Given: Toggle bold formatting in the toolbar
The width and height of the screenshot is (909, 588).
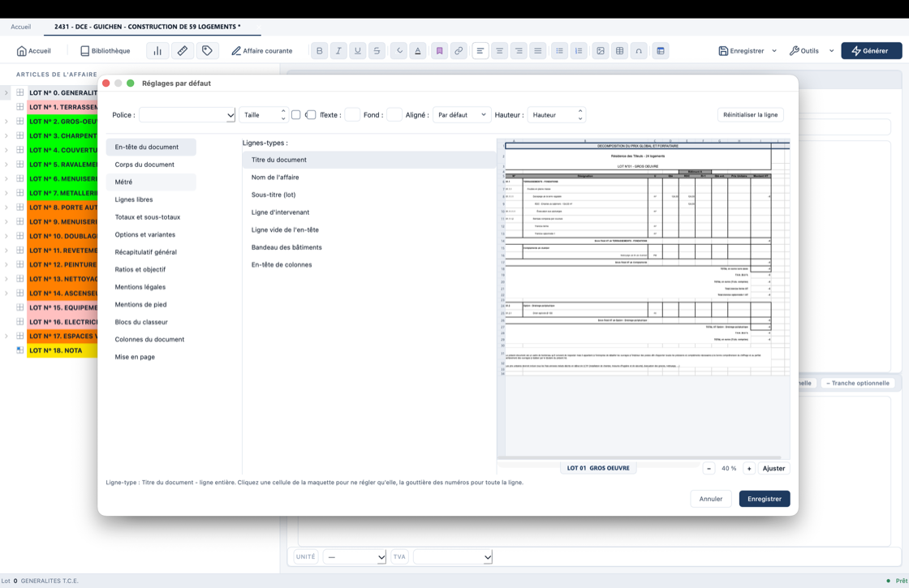Looking at the screenshot, I should click(320, 51).
